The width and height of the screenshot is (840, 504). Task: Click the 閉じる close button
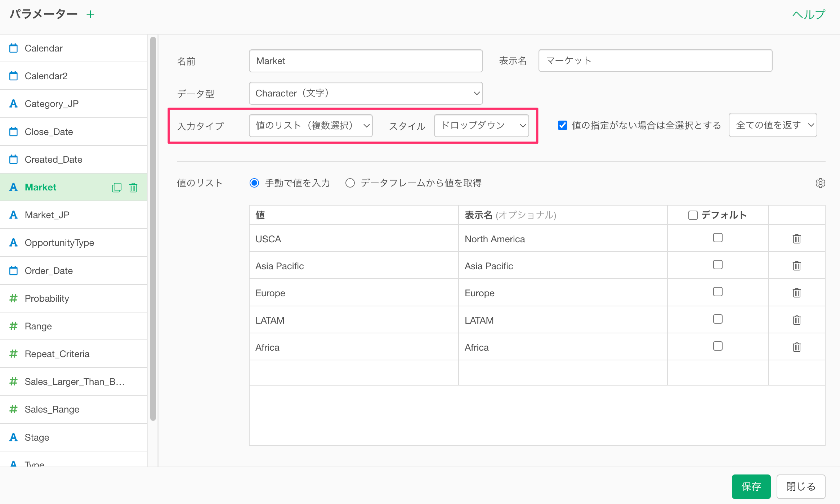click(x=801, y=486)
